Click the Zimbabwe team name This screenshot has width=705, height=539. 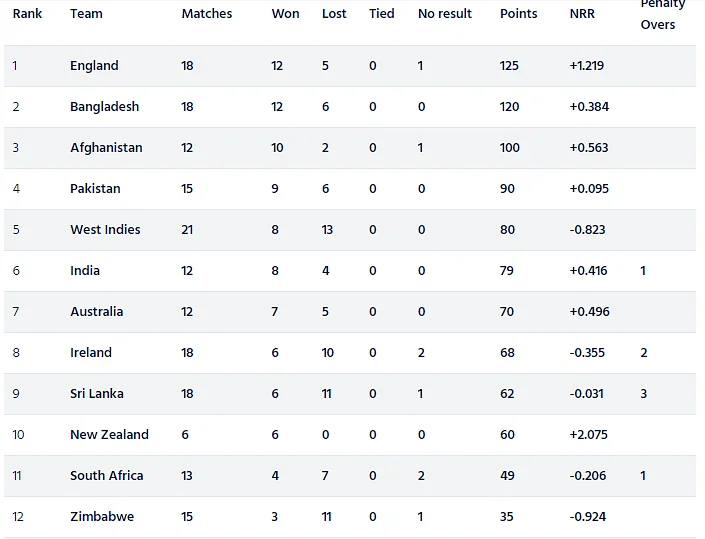102,517
